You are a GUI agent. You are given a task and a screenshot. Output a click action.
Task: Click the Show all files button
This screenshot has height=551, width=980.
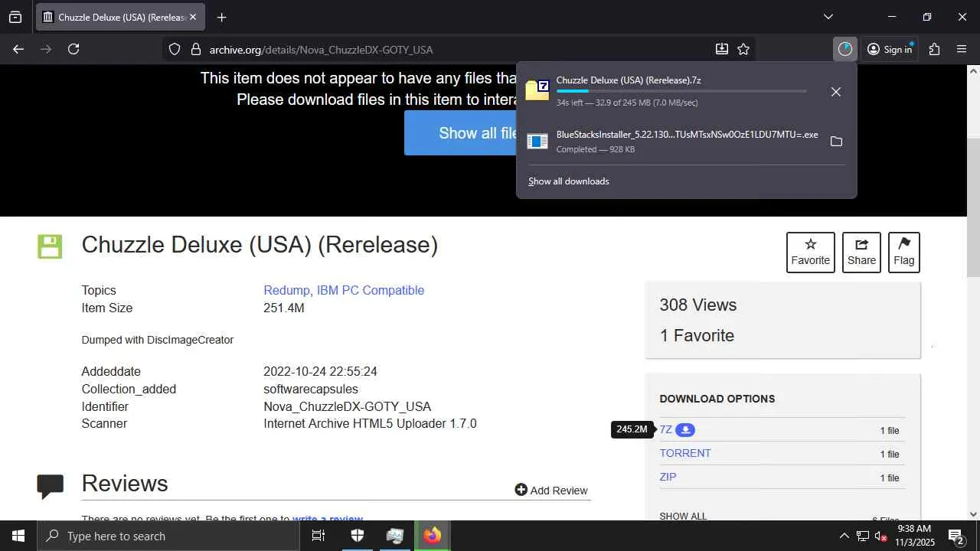[x=462, y=133]
